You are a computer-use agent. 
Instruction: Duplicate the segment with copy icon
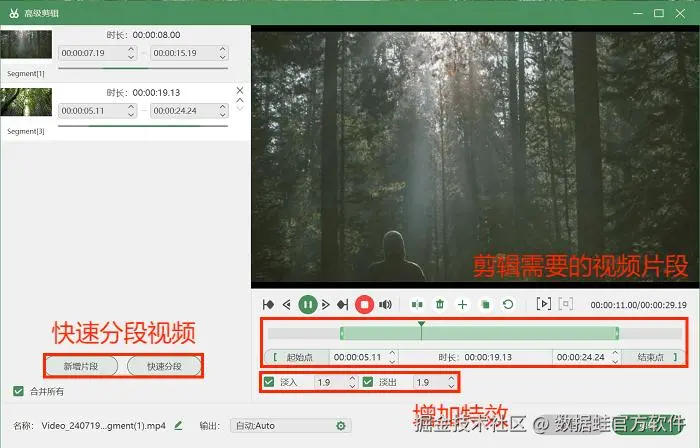485,305
